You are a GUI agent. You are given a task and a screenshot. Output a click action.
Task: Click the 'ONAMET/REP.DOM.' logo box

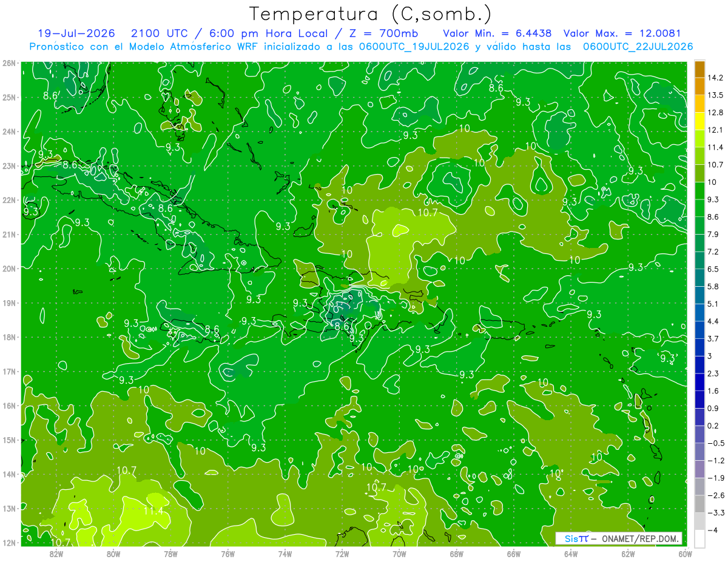pos(618,538)
